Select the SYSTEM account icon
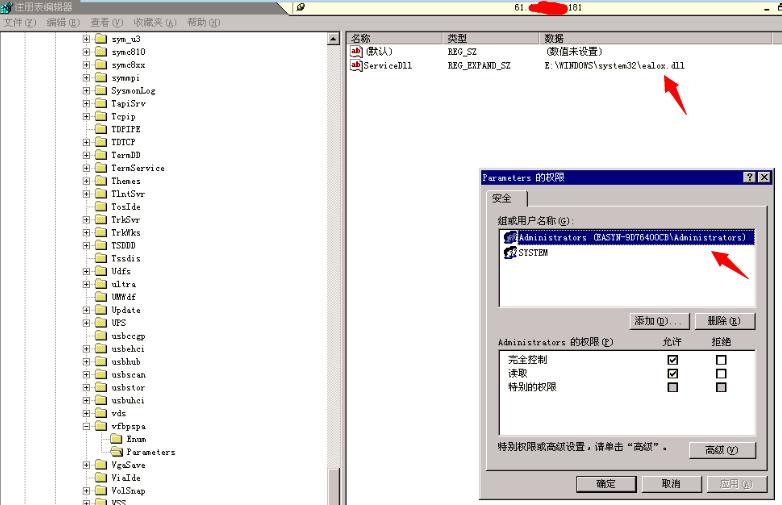 point(510,253)
